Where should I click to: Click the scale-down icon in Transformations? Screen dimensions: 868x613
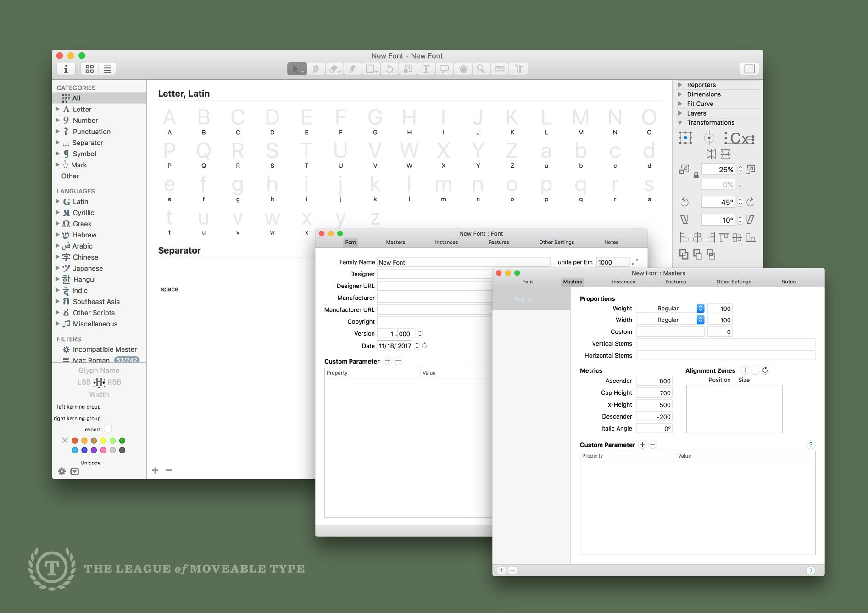point(684,170)
